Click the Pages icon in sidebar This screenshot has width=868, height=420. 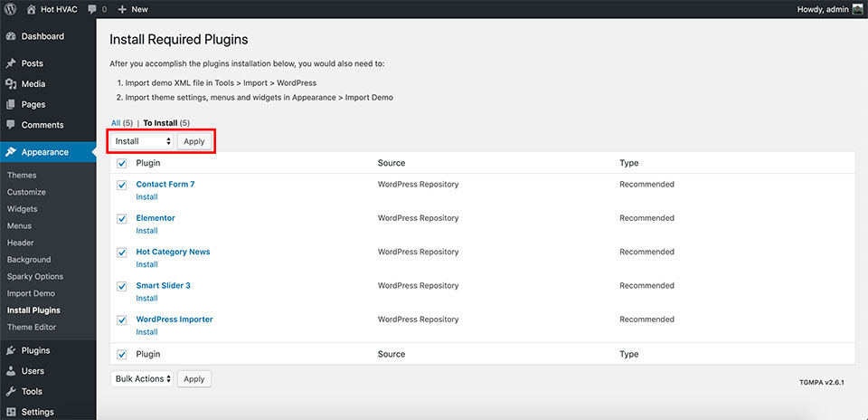11,105
